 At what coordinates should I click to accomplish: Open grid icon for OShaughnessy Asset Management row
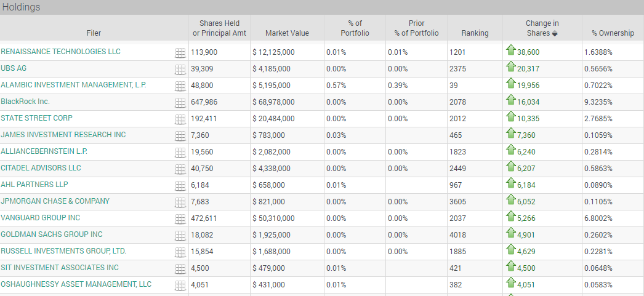(x=180, y=286)
